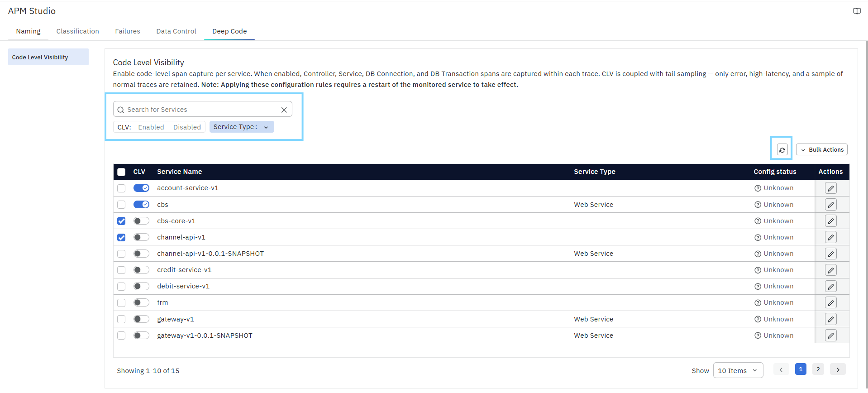Switch to the Naming tab
Image resolution: width=868 pixels, height=393 pixels.
[28, 31]
